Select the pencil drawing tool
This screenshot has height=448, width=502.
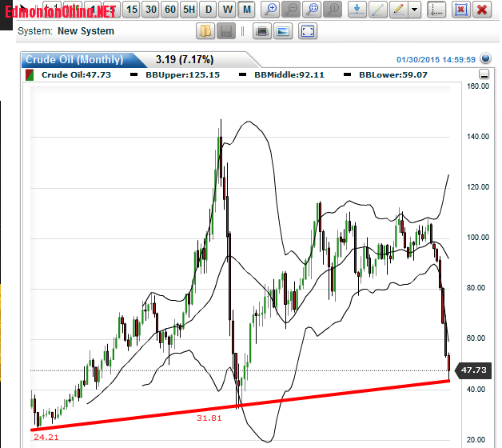[x=397, y=10]
